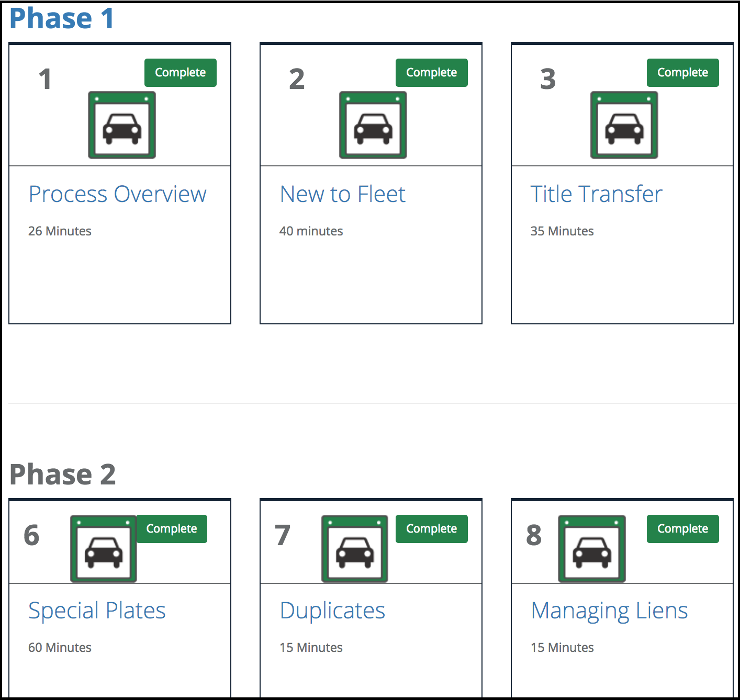Click Complete badge on New to Fleet
The width and height of the screenshot is (740, 700).
point(432,73)
